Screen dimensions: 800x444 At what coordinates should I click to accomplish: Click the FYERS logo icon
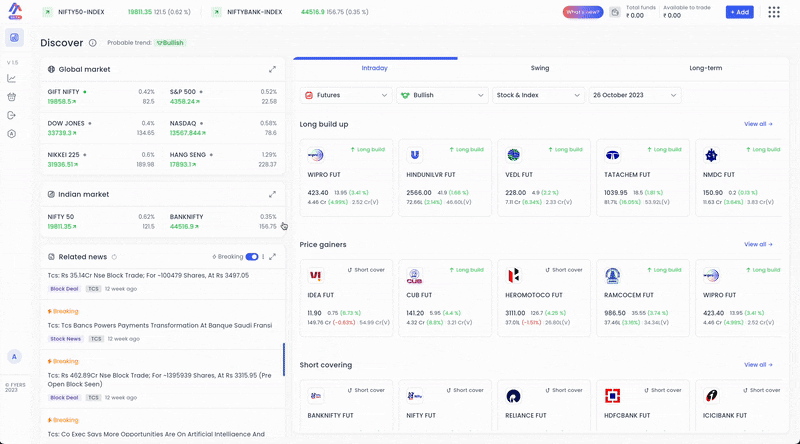15,11
